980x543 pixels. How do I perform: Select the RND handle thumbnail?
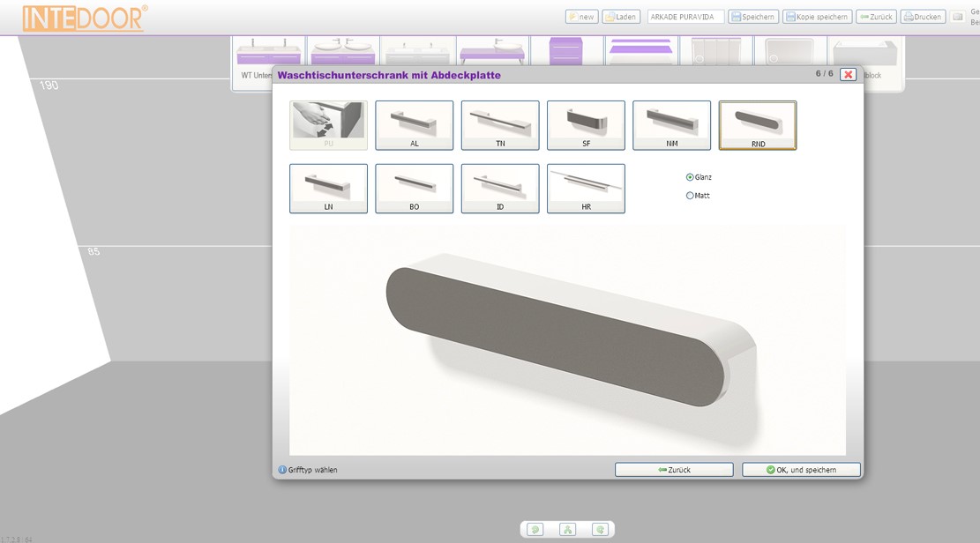[x=757, y=125]
